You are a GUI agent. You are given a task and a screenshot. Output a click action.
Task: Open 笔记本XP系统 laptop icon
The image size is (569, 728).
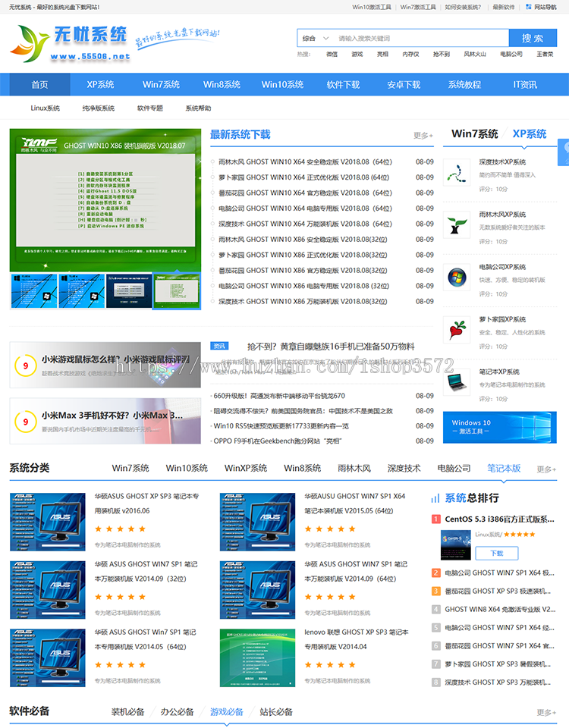pyautogui.click(x=457, y=382)
